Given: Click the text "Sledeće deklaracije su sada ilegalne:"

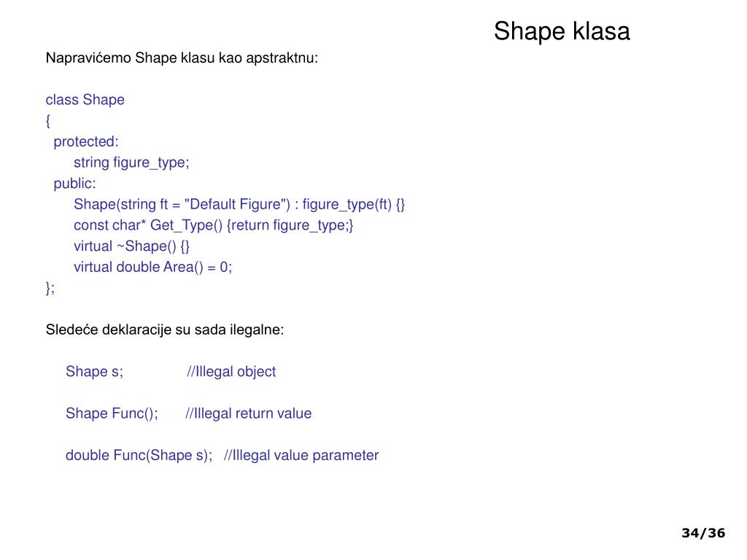Looking at the screenshot, I should (165, 330).
